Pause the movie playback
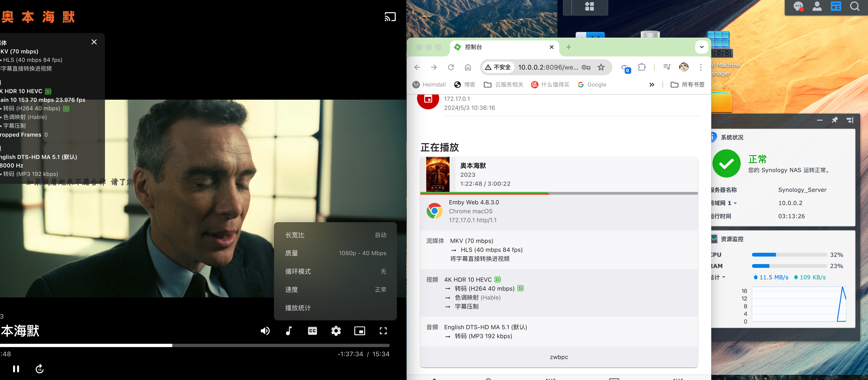Screen dimensions: 868x380 pos(16,369)
